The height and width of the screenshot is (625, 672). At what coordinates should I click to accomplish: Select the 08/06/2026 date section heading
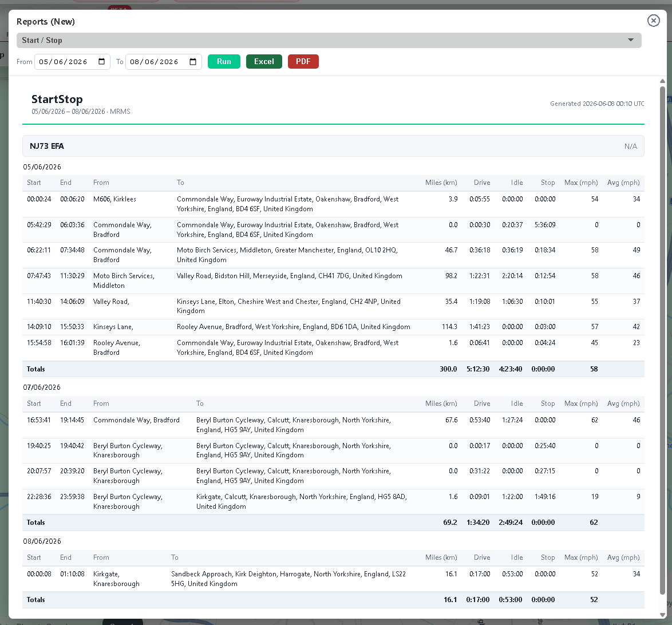42,541
